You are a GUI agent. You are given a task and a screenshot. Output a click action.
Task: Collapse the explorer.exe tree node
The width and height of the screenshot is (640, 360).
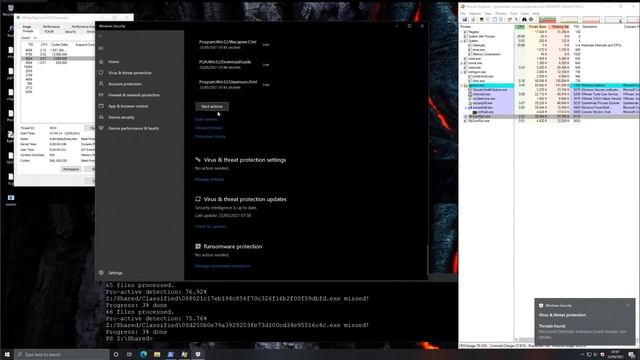(x=462, y=85)
